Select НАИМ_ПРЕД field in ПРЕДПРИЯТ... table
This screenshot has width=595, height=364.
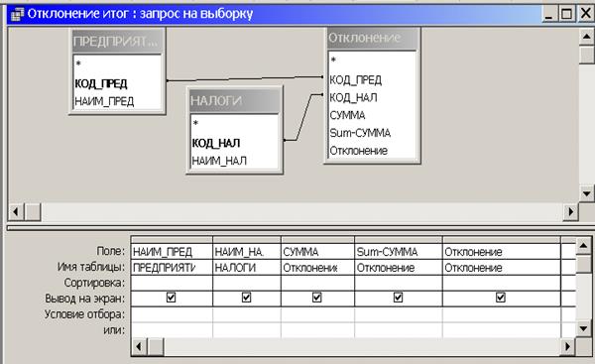point(104,101)
